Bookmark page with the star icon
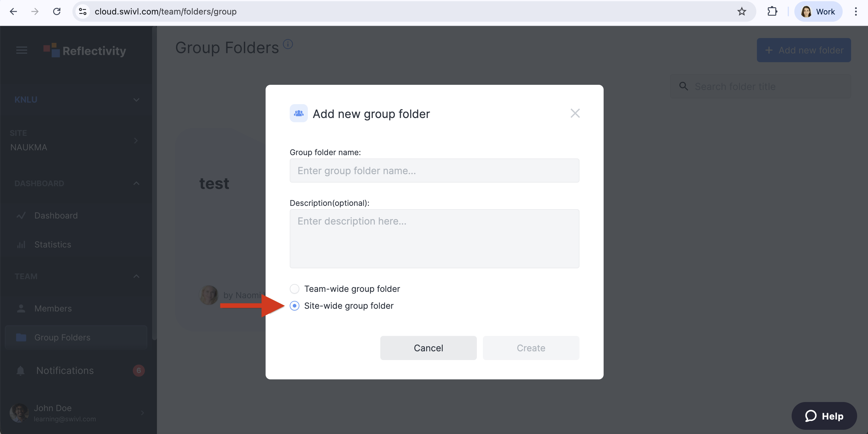 point(741,11)
